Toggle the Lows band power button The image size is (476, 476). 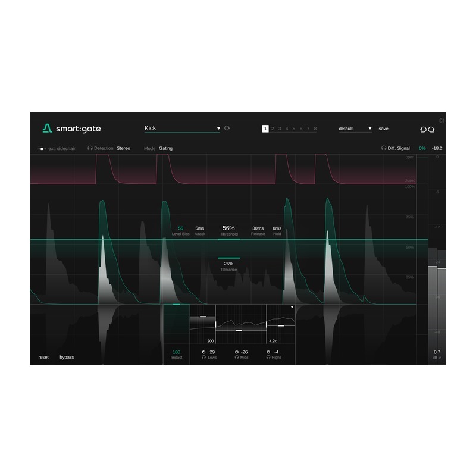203,352
